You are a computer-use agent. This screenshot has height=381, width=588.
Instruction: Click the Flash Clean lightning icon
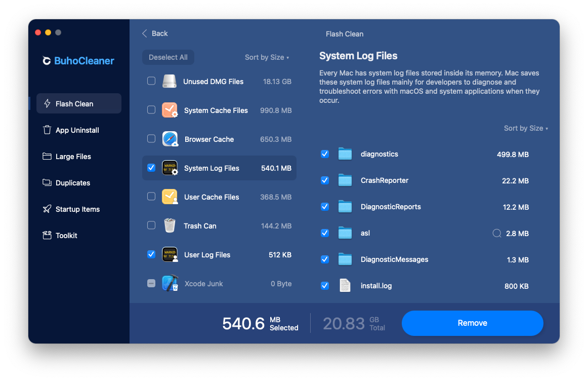(x=47, y=103)
